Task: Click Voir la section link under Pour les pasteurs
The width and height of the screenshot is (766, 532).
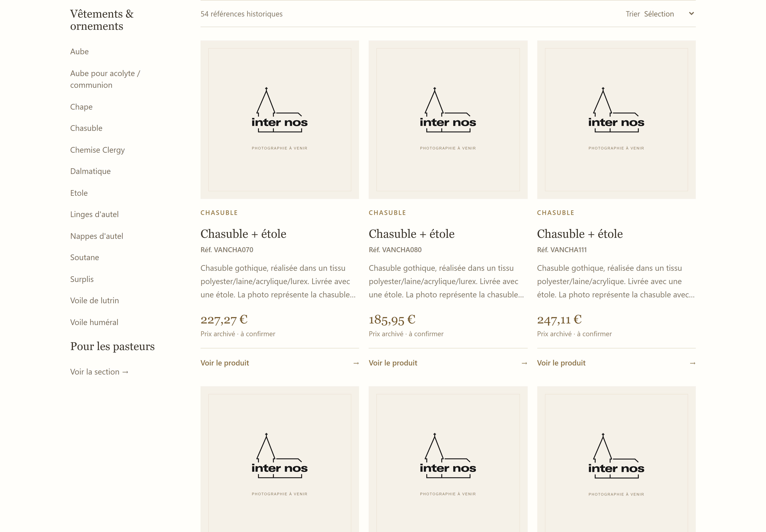Action: (99, 372)
